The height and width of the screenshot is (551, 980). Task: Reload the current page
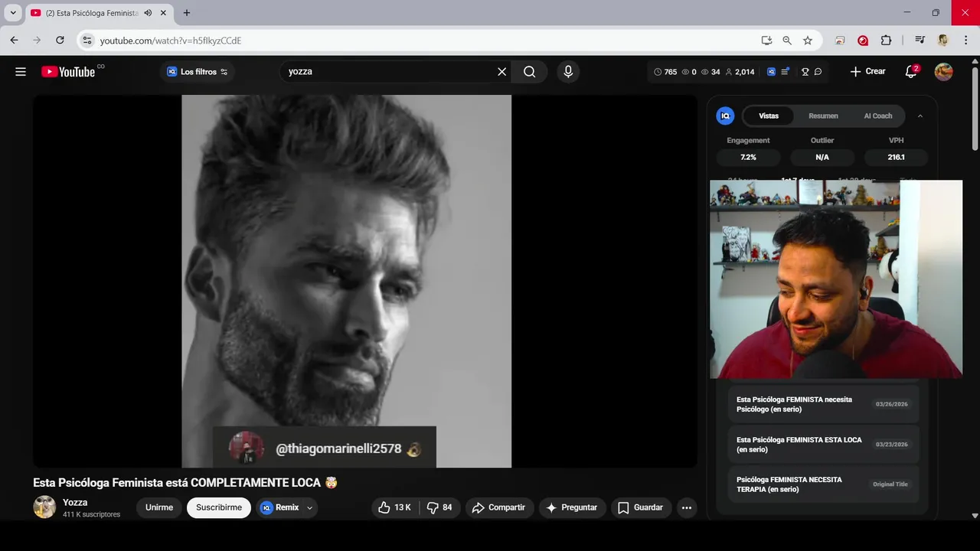(60, 40)
